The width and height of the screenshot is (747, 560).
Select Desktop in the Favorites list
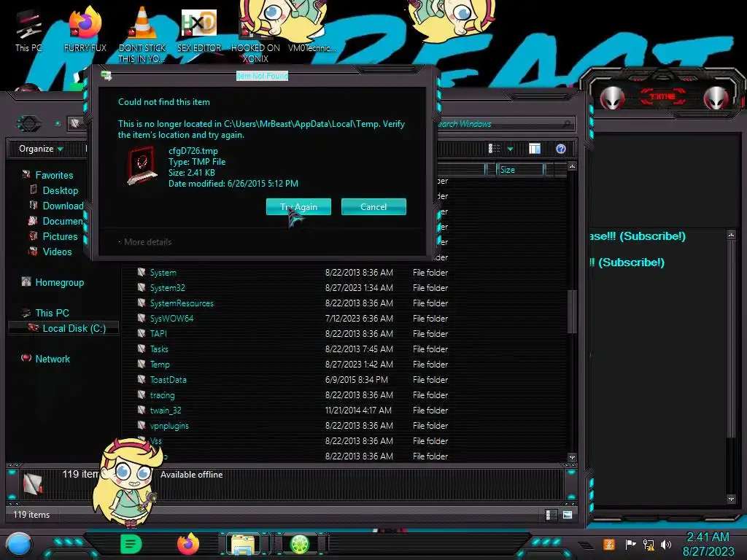[x=60, y=190]
